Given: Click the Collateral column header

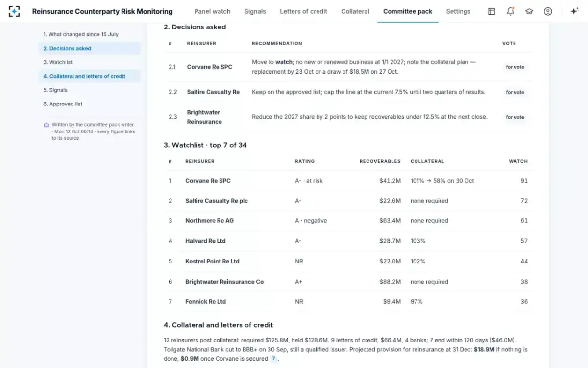Looking at the screenshot, I should 427,161.
